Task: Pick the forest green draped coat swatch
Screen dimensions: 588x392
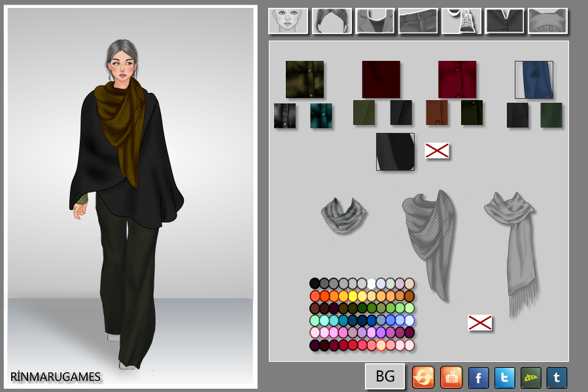Action: click(551, 115)
